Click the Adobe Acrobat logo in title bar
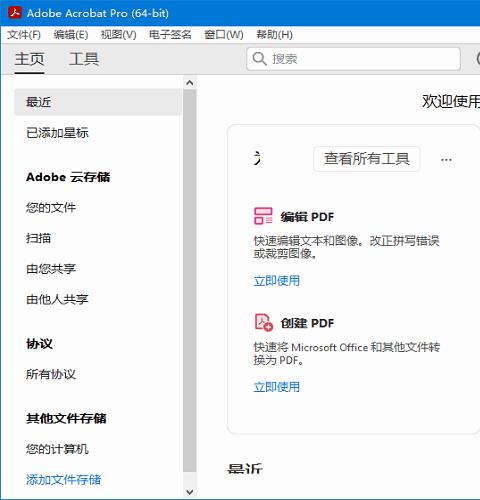The height and width of the screenshot is (500, 480). 15,13
